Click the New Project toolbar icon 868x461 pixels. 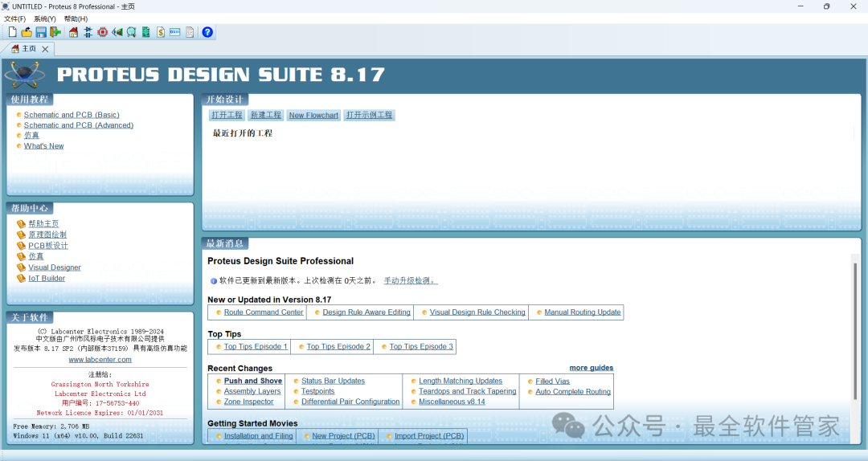coord(12,32)
